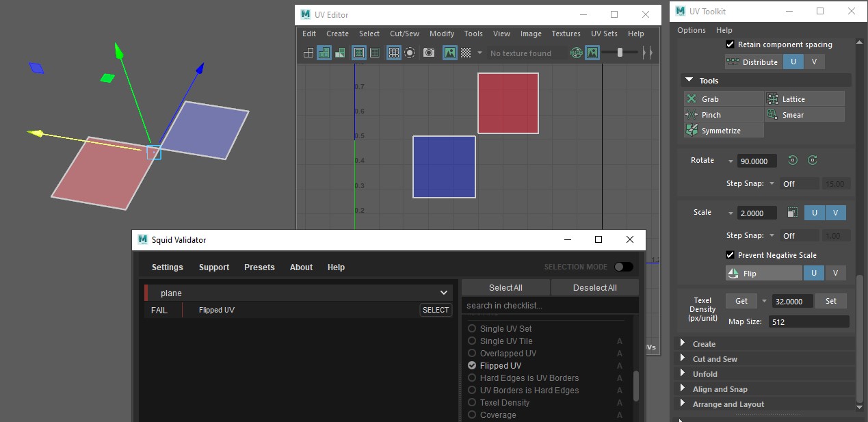Uncheck Flipped UV in the checklist
This screenshot has height=422, width=868.
point(472,366)
